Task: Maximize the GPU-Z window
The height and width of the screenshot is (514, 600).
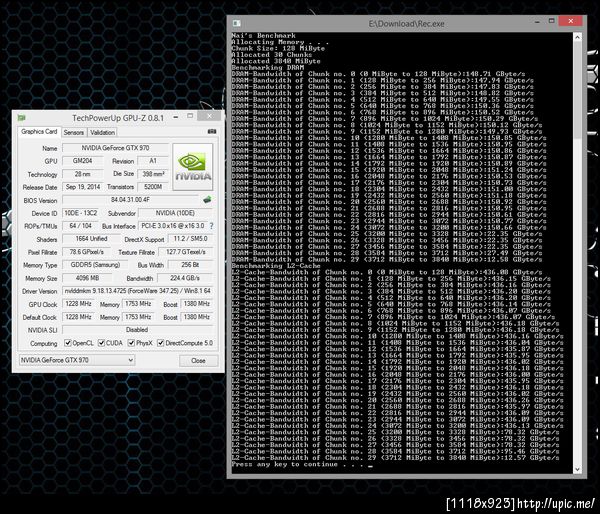Action: point(190,116)
